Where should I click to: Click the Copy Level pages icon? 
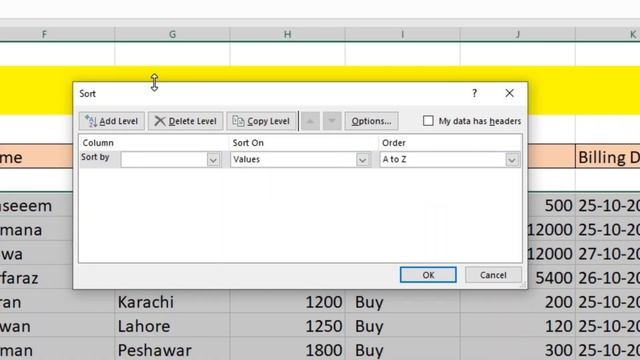(x=238, y=121)
